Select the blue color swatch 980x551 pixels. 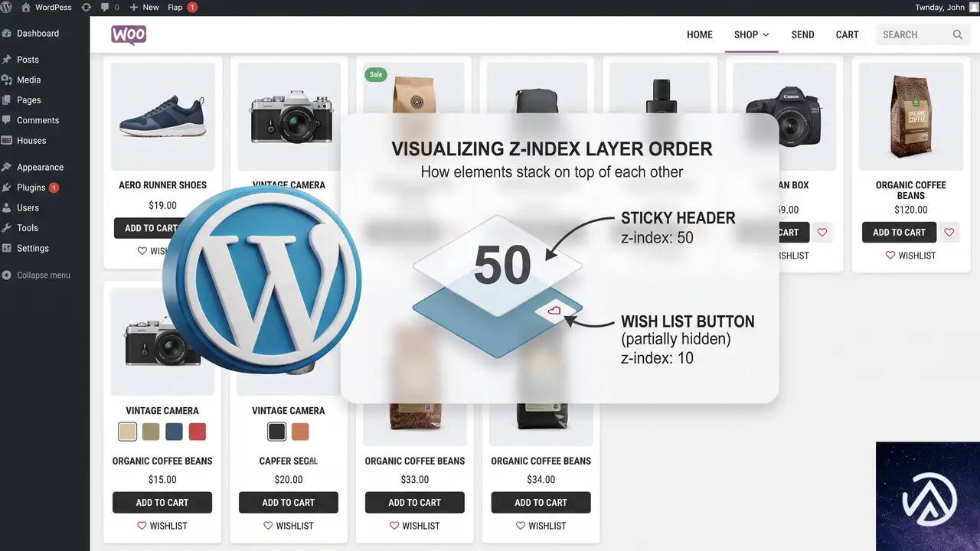[x=175, y=432]
